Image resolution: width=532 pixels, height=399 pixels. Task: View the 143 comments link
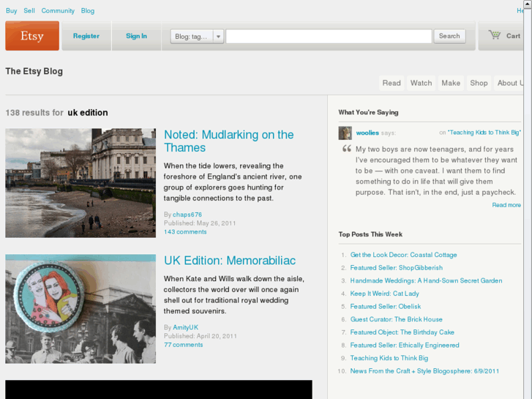point(185,232)
